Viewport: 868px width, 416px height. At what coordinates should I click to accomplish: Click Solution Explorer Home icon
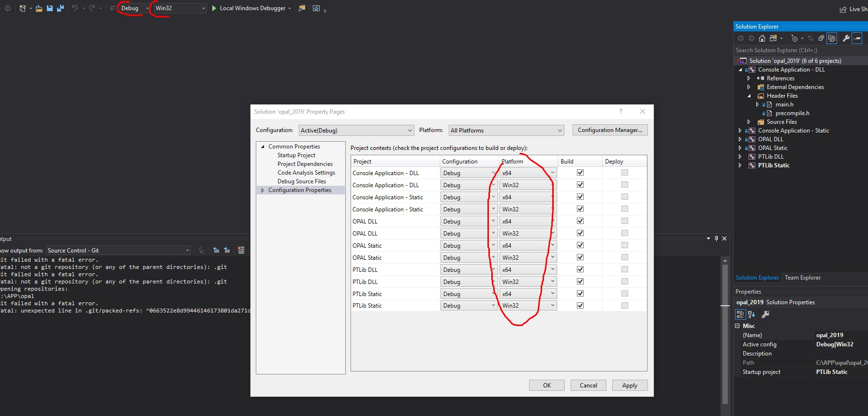pos(762,38)
